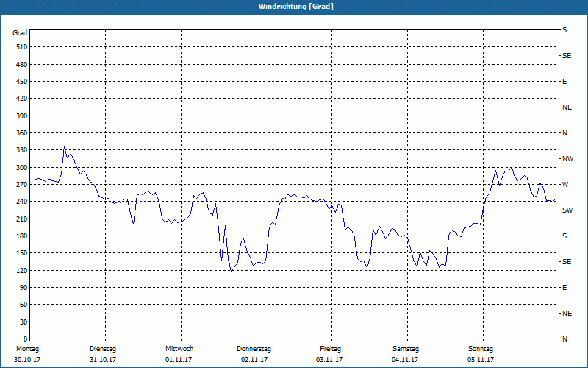The height and width of the screenshot is (368, 588).
Task: Select the Mittwoch day label
Action: pos(179,349)
